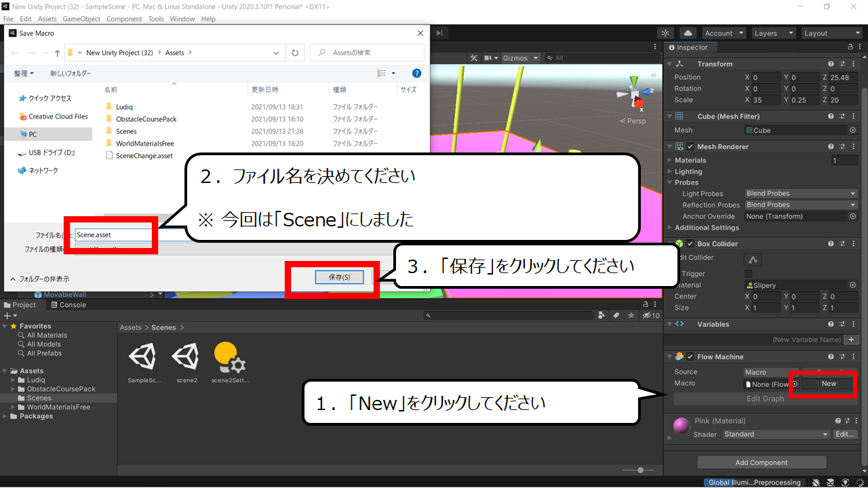Toggle the Project panel lock icon
868x488 pixels.
(x=646, y=305)
